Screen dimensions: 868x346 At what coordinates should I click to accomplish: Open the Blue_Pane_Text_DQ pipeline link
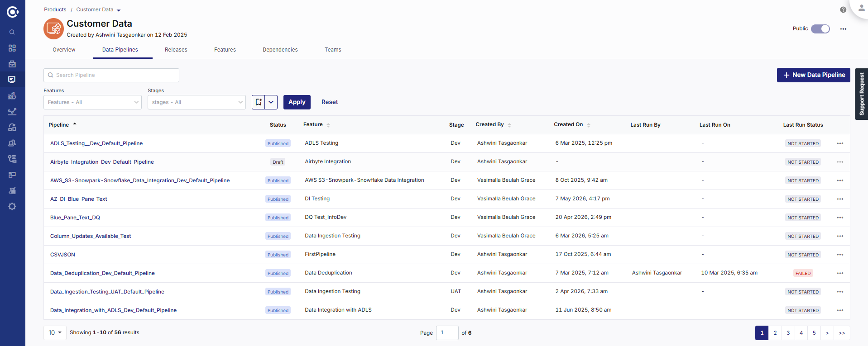click(75, 218)
